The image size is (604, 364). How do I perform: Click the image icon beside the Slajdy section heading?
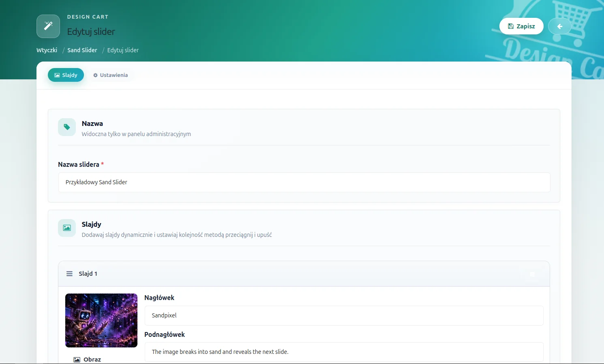67,228
